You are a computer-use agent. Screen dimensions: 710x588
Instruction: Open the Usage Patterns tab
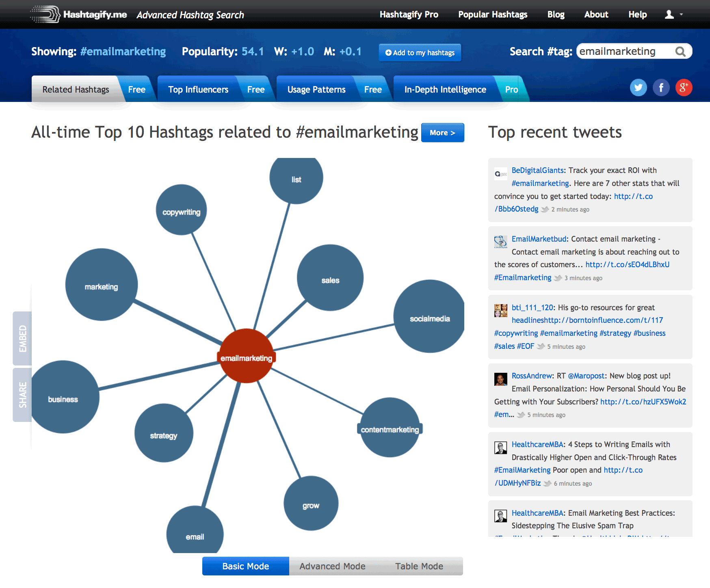pyautogui.click(x=316, y=89)
